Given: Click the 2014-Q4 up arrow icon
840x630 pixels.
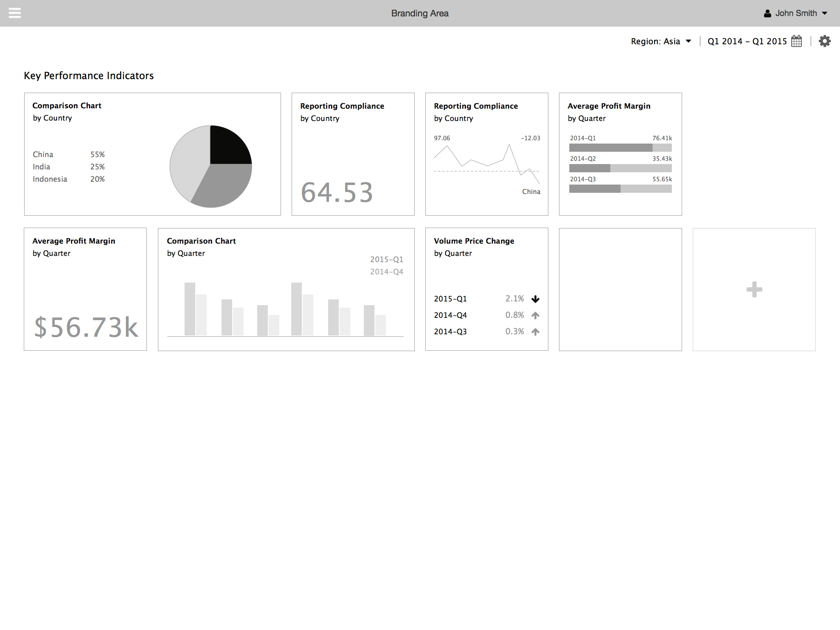Looking at the screenshot, I should click(535, 315).
